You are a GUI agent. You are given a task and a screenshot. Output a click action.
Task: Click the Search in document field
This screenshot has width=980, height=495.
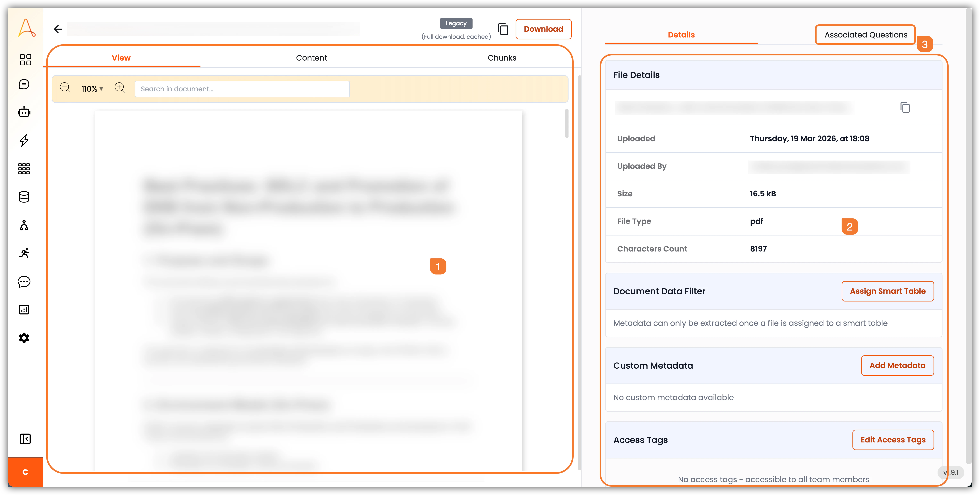coord(242,89)
